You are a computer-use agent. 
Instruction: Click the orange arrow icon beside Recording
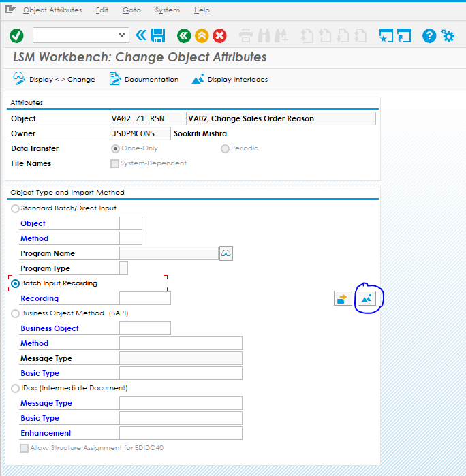tap(343, 298)
